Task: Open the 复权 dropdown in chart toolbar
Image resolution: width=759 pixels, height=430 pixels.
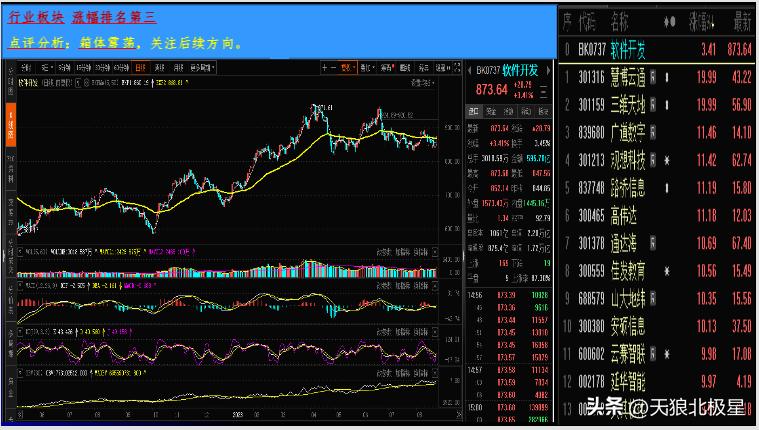Action: coord(348,68)
